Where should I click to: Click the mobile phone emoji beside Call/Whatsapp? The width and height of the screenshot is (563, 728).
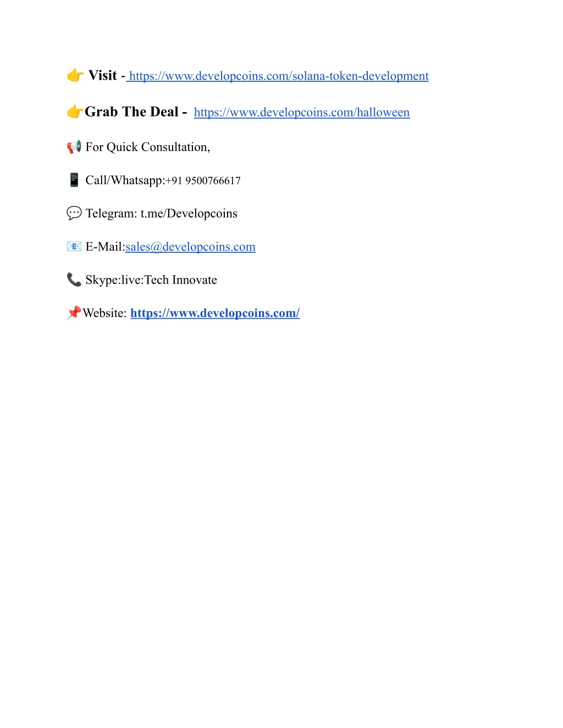tap(74, 180)
